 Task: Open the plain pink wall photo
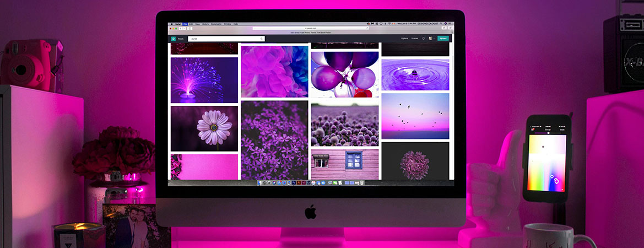click(x=204, y=167)
